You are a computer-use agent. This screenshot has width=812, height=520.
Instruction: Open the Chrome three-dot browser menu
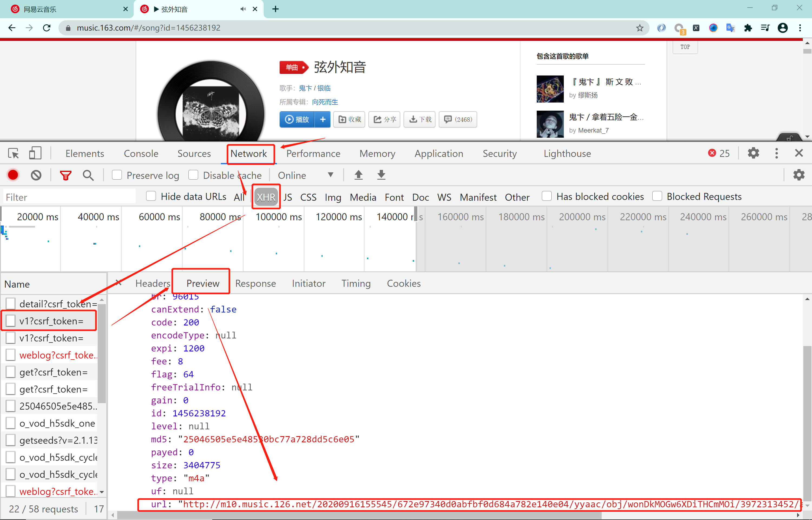(x=800, y=28)
